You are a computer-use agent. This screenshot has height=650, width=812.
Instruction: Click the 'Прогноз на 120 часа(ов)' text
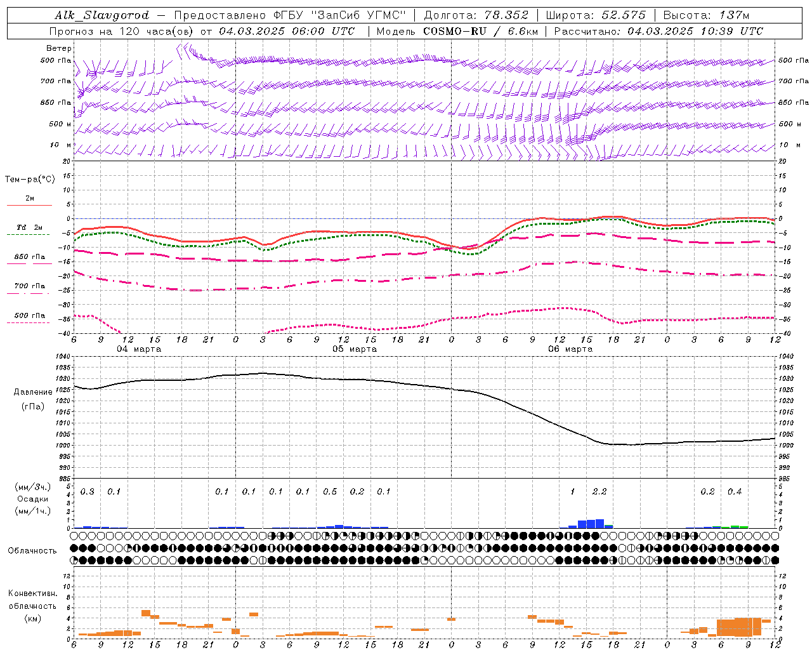(x=122, y=31)
